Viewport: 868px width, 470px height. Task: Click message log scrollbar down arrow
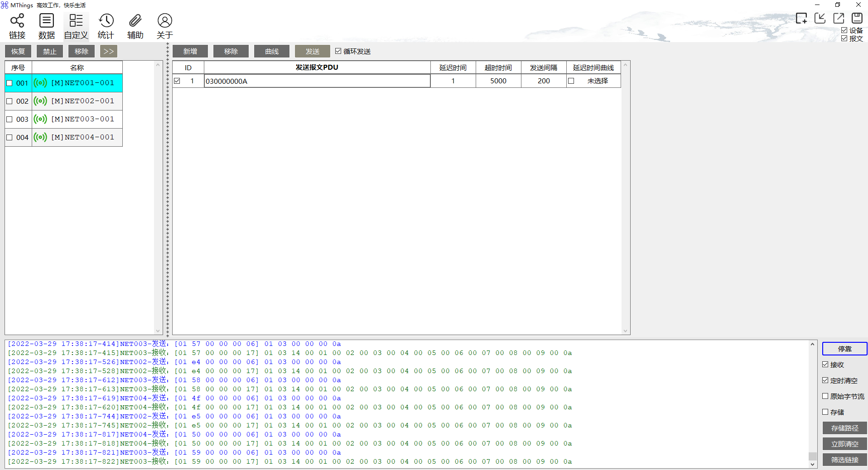[812, 464]
